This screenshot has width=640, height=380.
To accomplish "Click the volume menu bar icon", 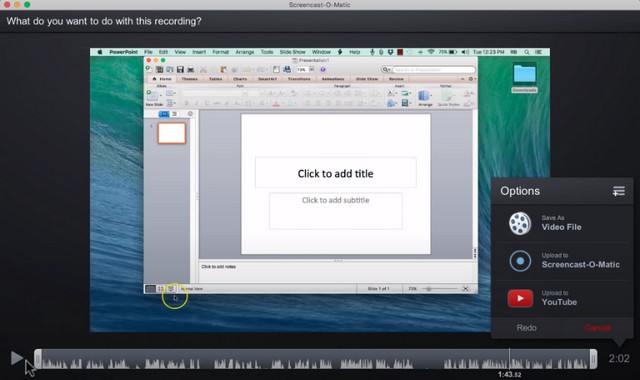I will (465, 52).
